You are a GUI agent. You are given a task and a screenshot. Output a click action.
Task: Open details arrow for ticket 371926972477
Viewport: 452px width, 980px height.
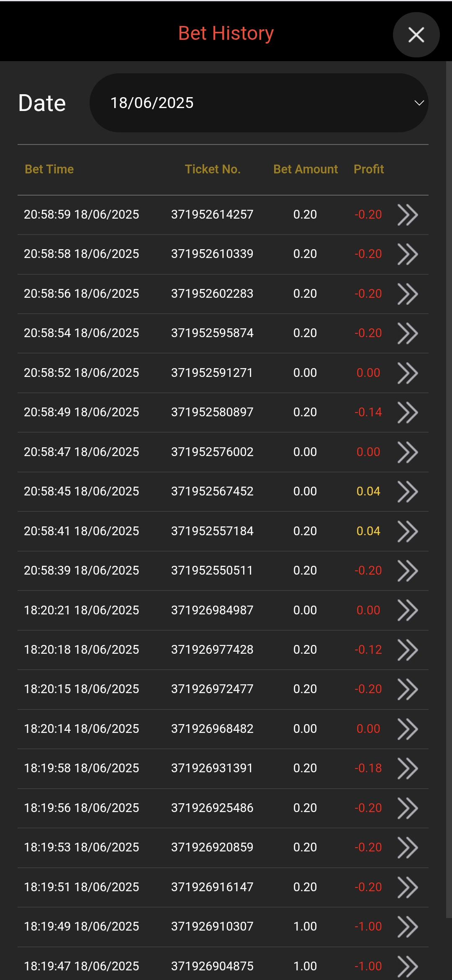[x=408, y=689]
